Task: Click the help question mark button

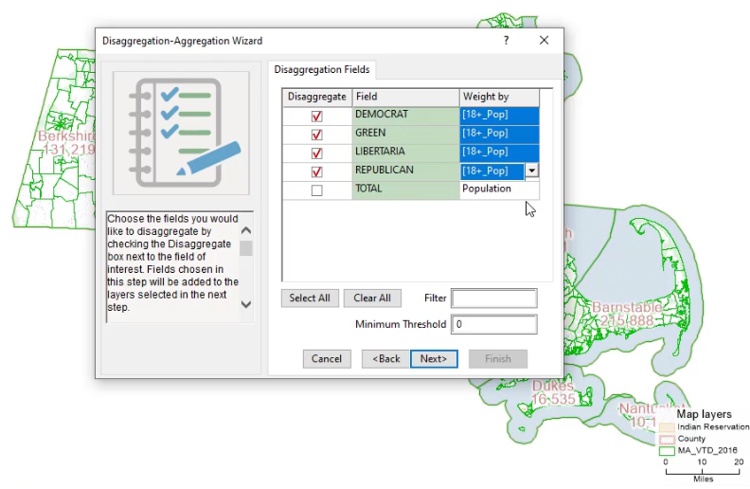Action: [x=506, y=41]
